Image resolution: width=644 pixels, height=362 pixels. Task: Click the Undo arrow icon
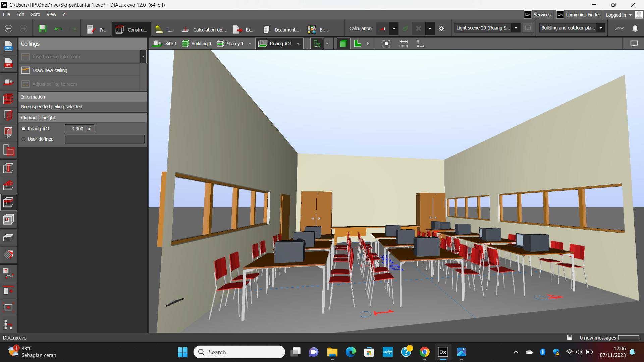(x=58, y=29)
